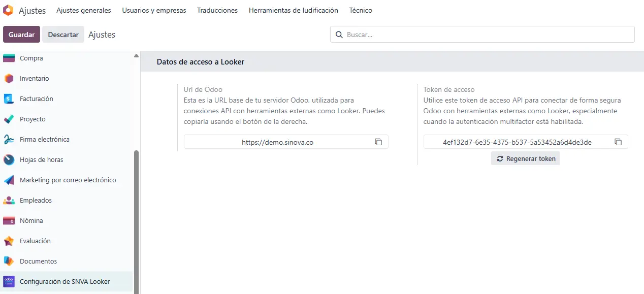Select the access token value field

[x=526, y=142]
